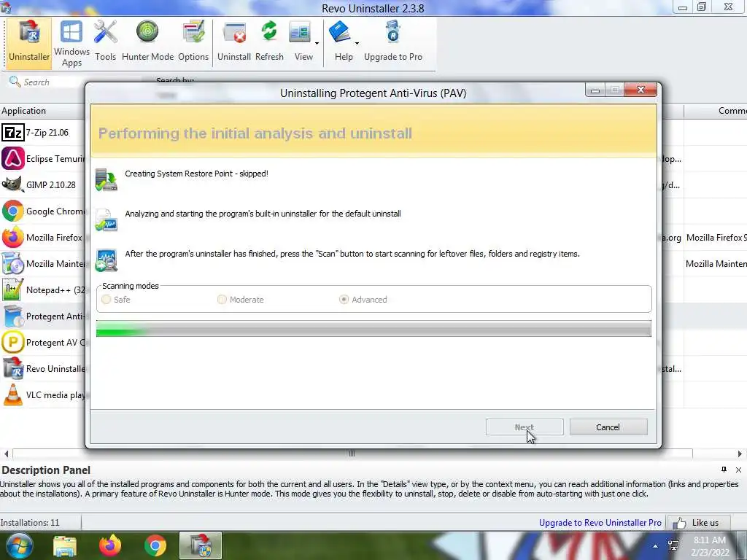Pin the Description Panel
Image resolution: width=747 pixels, height=560 pixels.
point(724,470)
